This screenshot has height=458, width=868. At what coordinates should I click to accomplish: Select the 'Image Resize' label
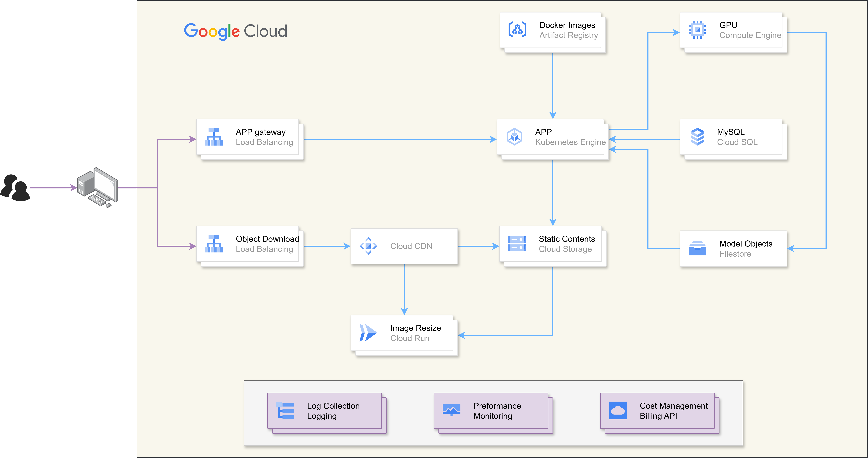click(415, 328)
